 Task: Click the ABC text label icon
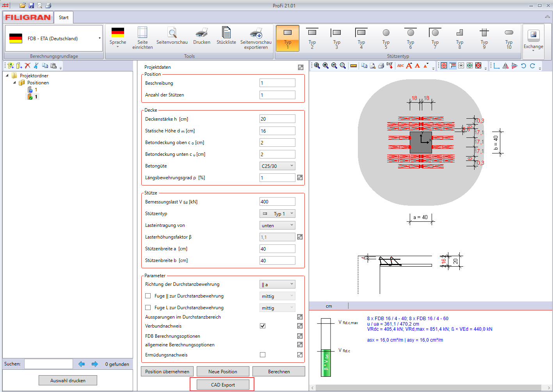pyautogui.click(x=400, y=66)
